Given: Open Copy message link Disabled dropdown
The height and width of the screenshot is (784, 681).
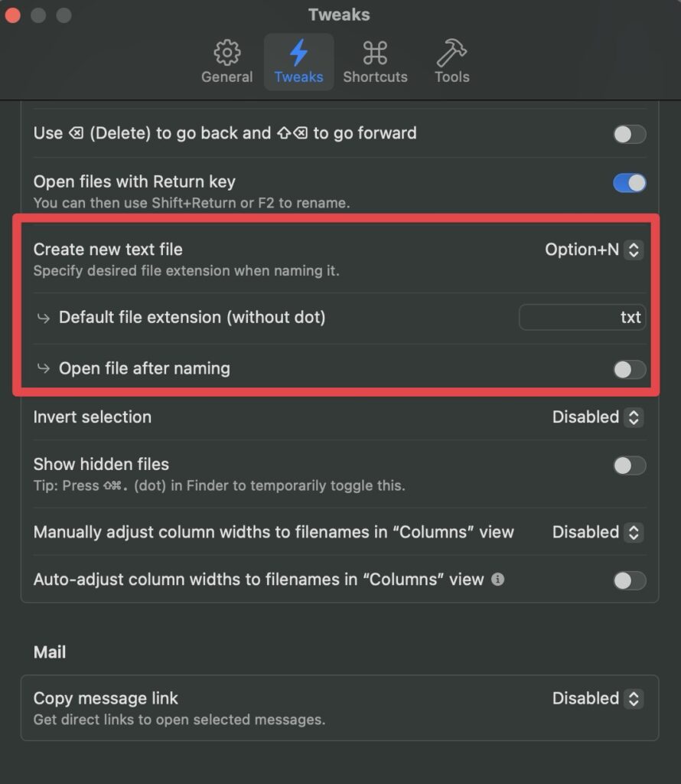Looking at the screenshot, I should click(598, 698).
